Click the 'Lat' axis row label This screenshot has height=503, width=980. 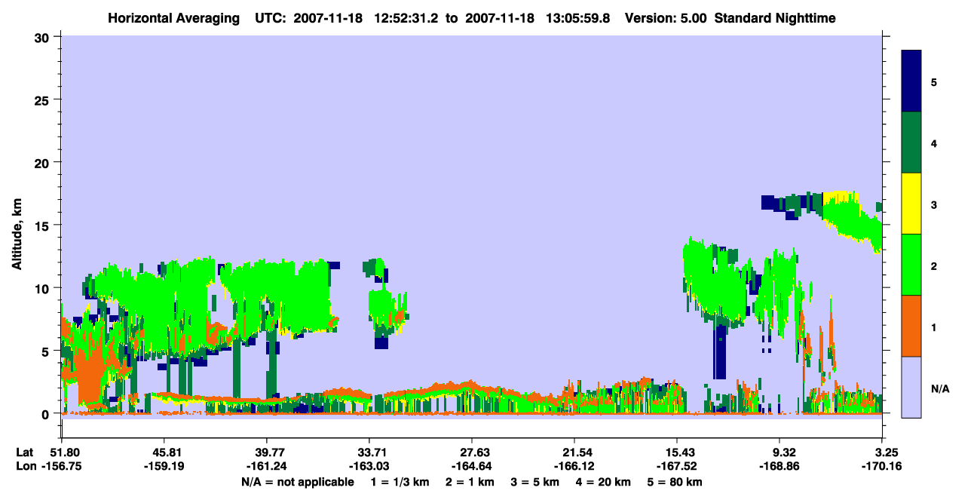[25, 452]
